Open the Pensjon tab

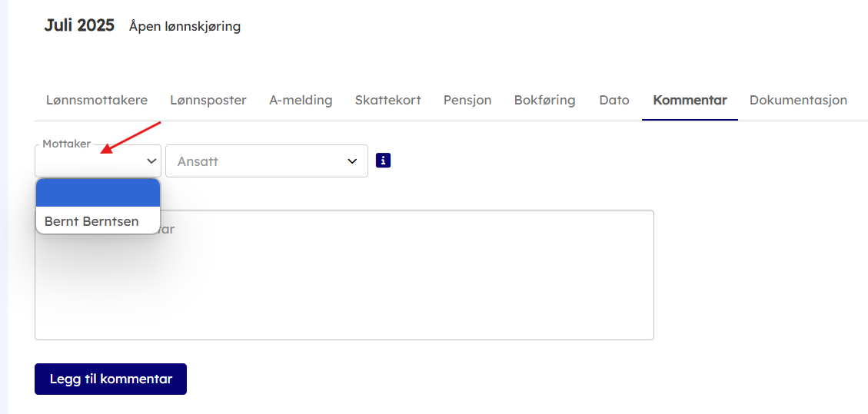[467, 100]
